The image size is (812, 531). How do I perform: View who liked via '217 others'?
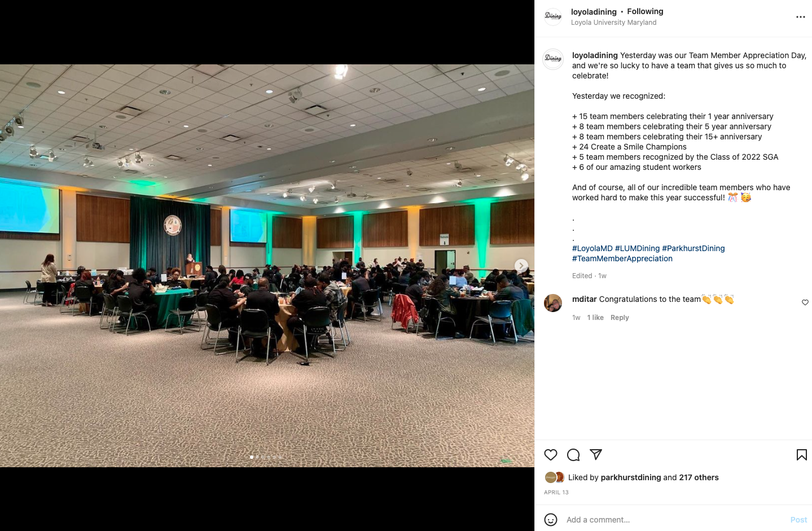point(699,477)
